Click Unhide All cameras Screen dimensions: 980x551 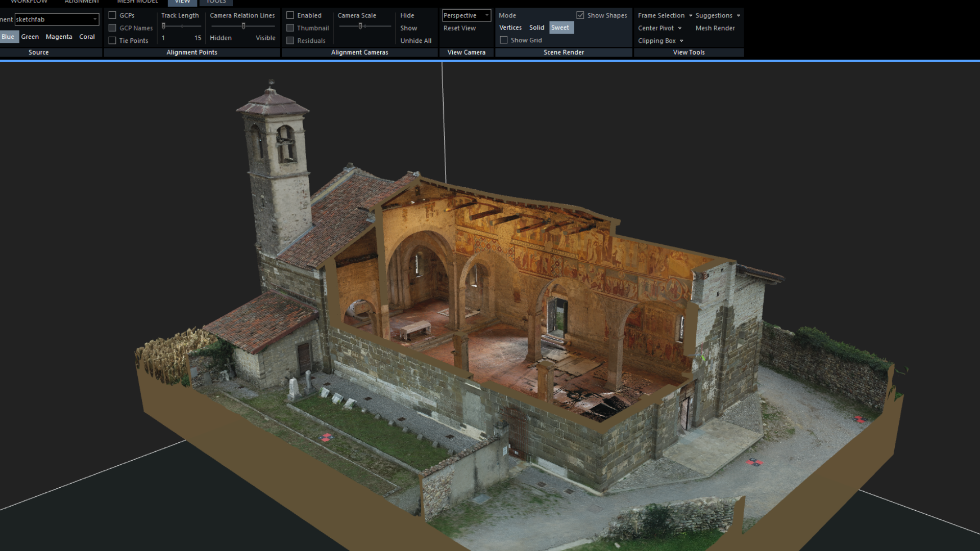pyautogui.click(x=415, y=41)
